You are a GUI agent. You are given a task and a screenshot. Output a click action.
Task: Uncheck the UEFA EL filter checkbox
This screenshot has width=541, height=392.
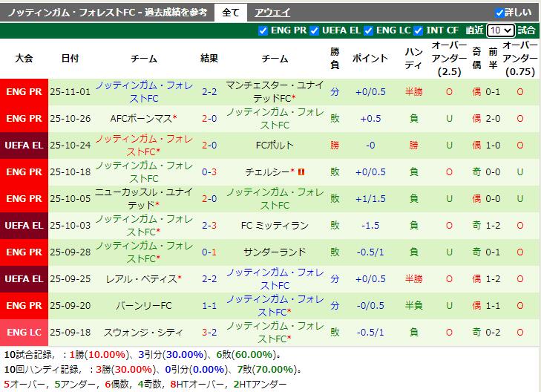315,30
